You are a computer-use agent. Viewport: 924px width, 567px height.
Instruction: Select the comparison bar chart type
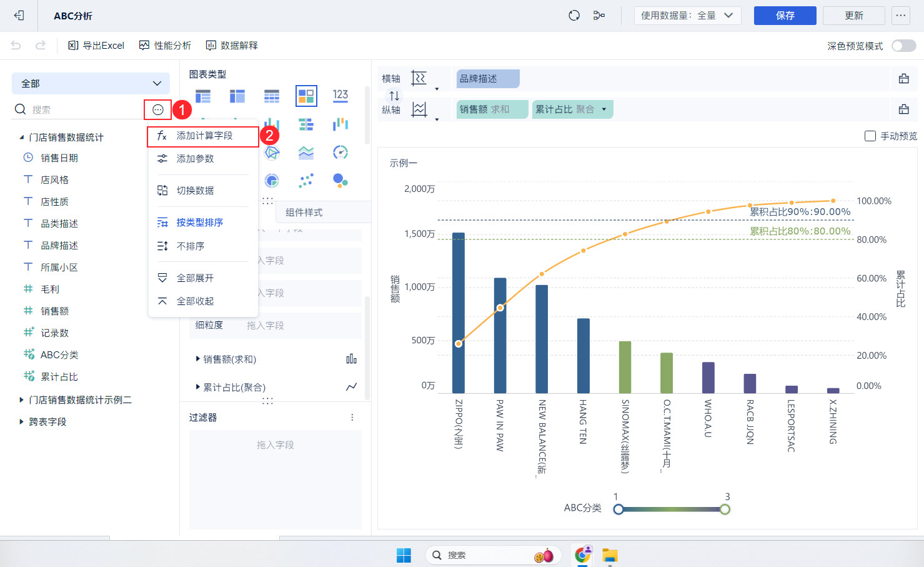click(x=306, y=124)
